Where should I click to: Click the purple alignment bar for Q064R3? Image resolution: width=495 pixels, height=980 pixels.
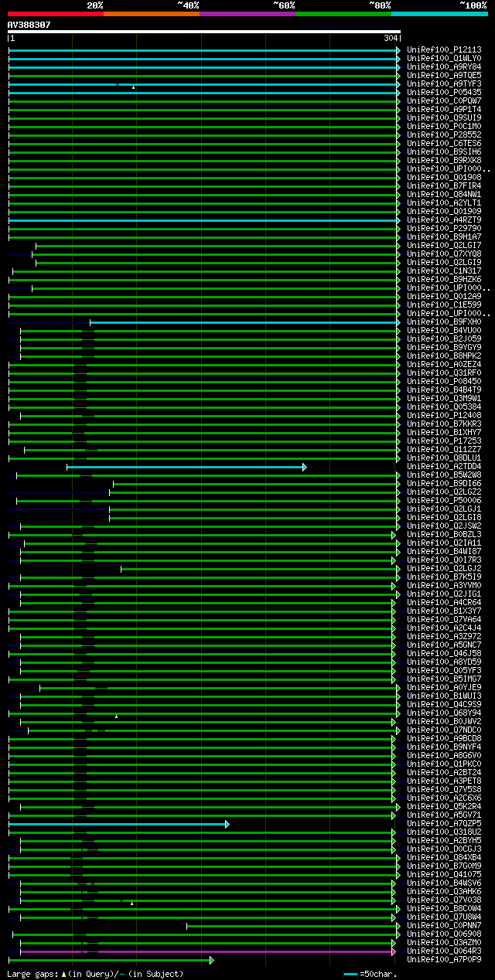[x=208, y=951]
